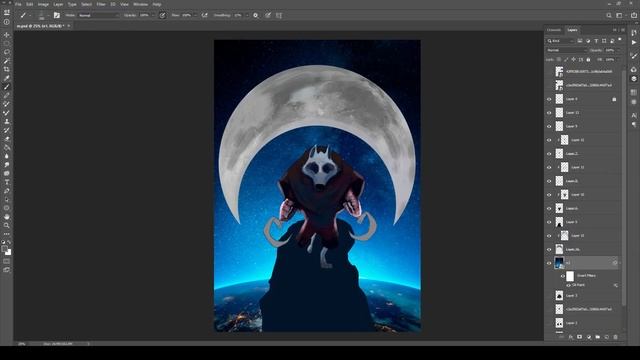The height and width of the screenshot is (360, 640).
Task: Toggle pressure for opacity button
Action: (162, 16)
